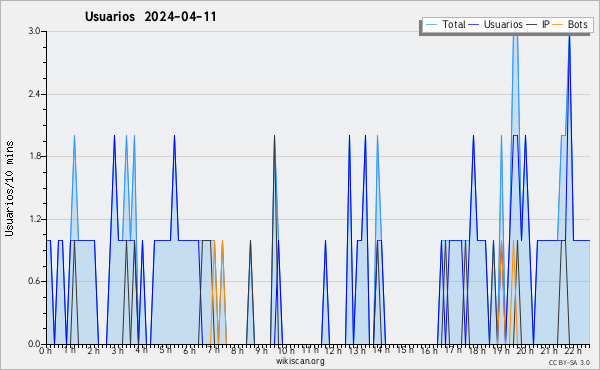
Task: Click the '0 h' x-axis label
Action: point(45,351)
